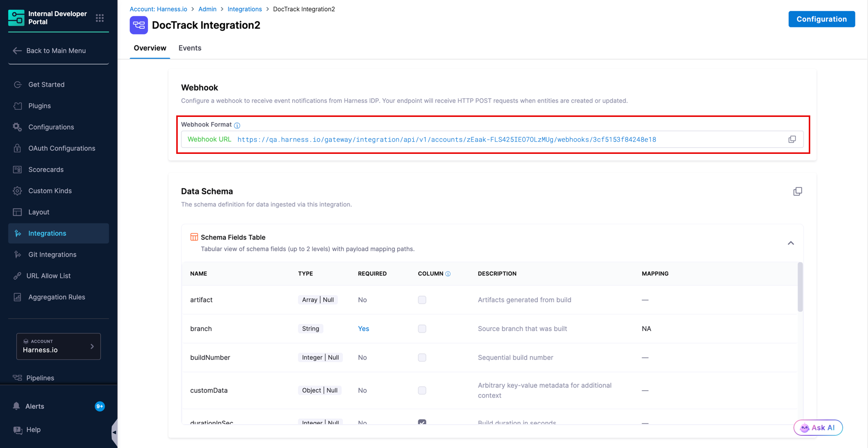Click the Plugins sidebar icon
The height and width of the screenshot is (448, 868).
18,106
